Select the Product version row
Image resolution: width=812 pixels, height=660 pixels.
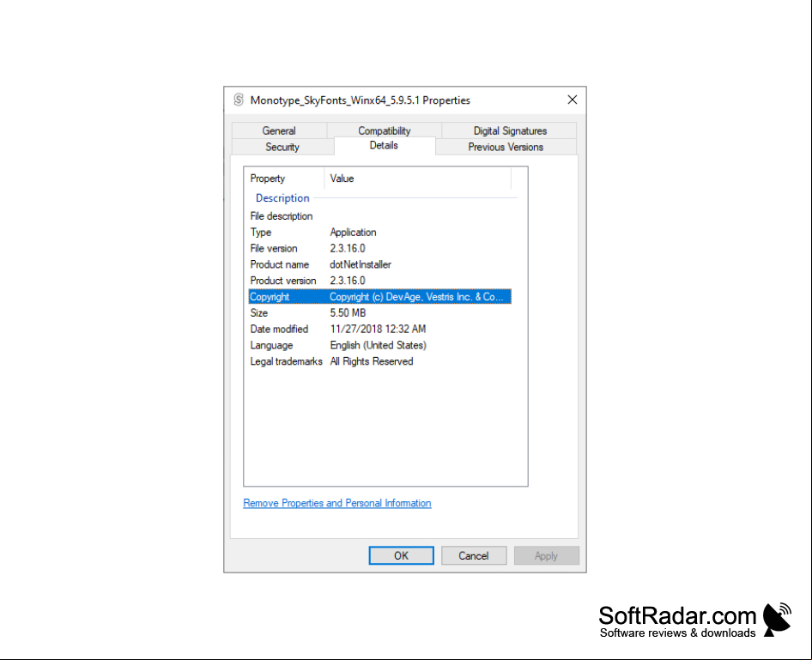coord(380,280)
